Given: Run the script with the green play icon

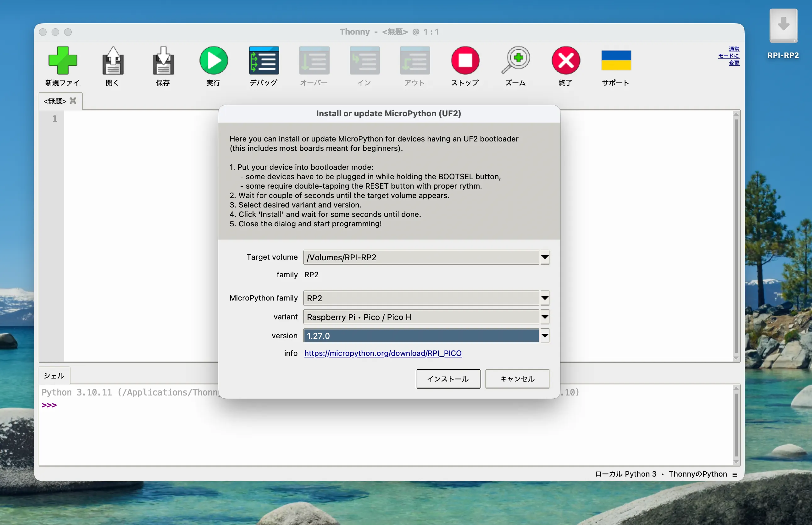Looking at the screenshot, I should click(214, 61).
